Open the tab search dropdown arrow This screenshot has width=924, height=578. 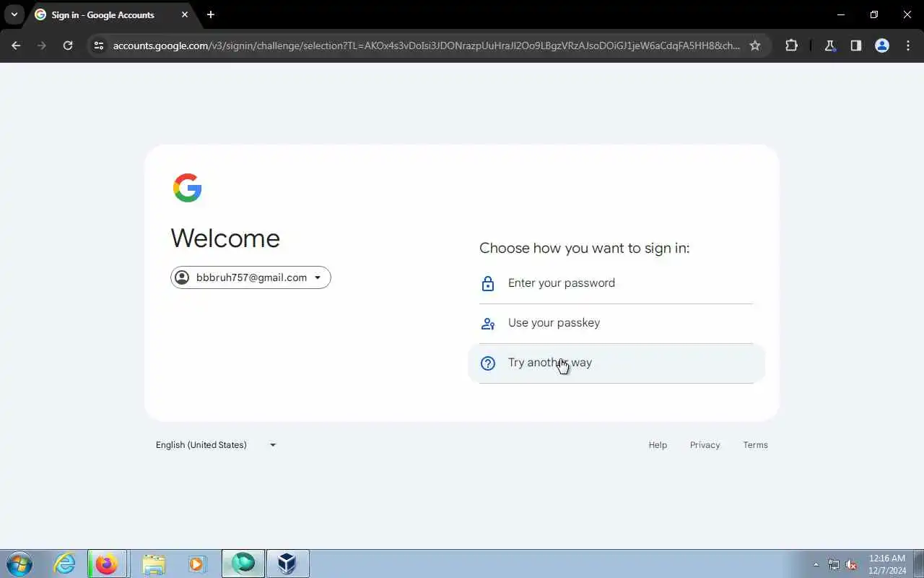pyautogui.click(x=14, y=14)
